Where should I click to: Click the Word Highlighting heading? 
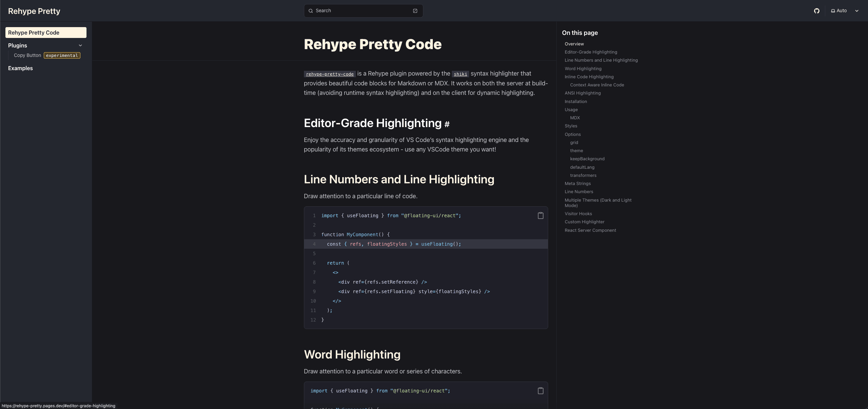click(x=352, y=354)
